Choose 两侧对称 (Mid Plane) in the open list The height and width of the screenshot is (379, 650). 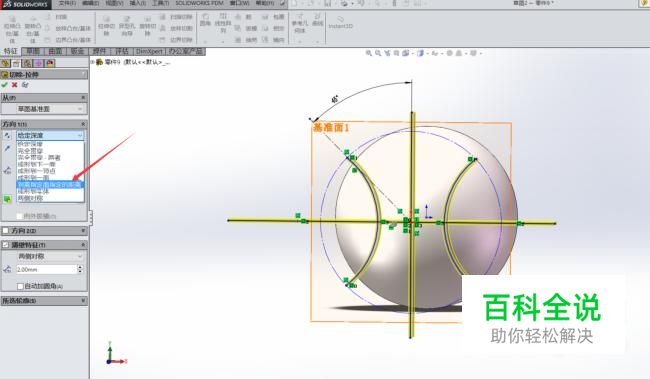(x=50, y=198)
